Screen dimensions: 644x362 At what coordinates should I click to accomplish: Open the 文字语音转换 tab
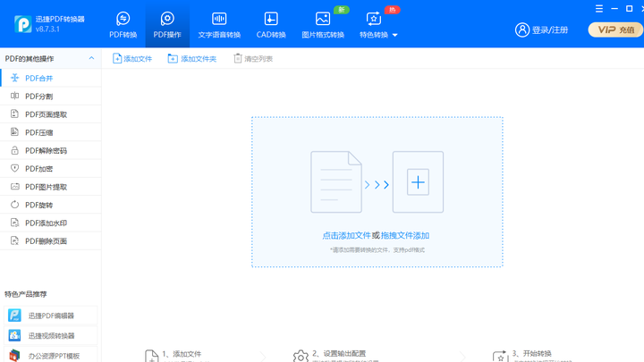(219, 25)
